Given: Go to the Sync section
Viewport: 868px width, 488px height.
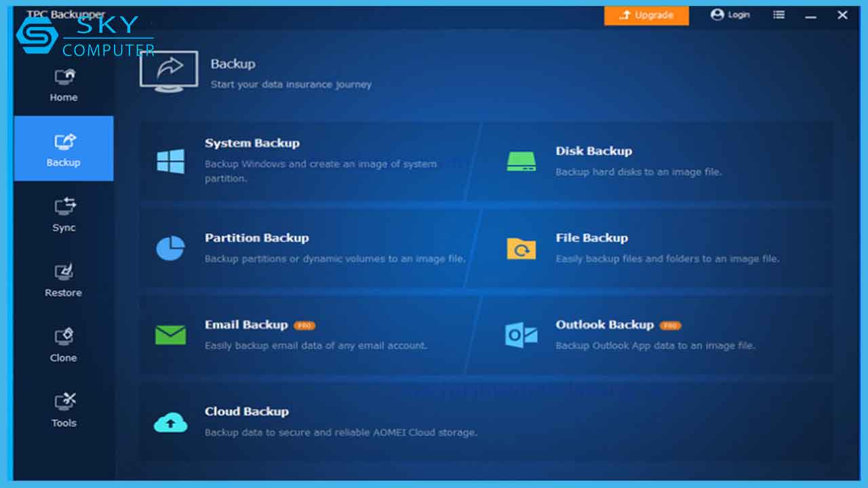Looking at the screenshot, I should click(64, 214).
